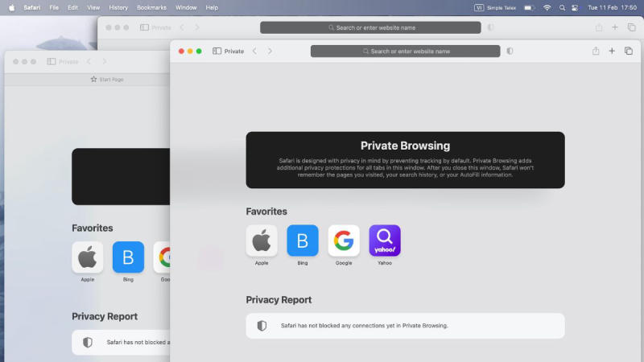Open the Bing favorite in the front window
644x362 pixels.
point(303,241)
